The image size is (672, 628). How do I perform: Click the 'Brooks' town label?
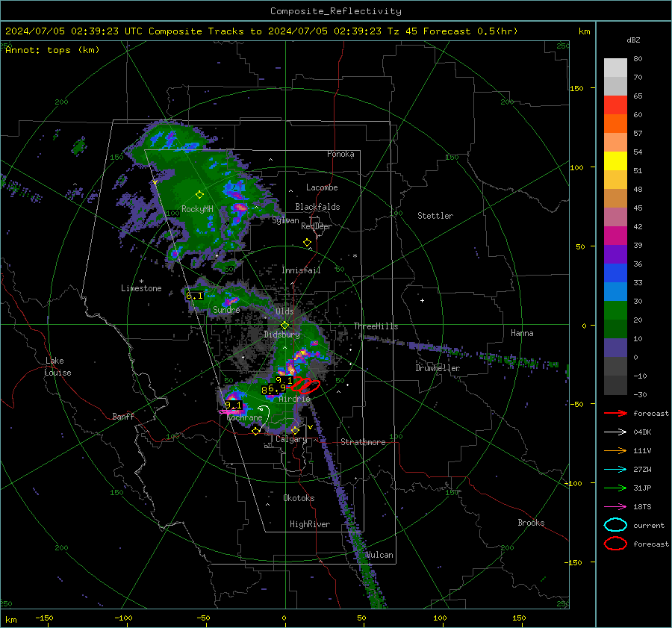pyautogui.click(x=531, y=523)
